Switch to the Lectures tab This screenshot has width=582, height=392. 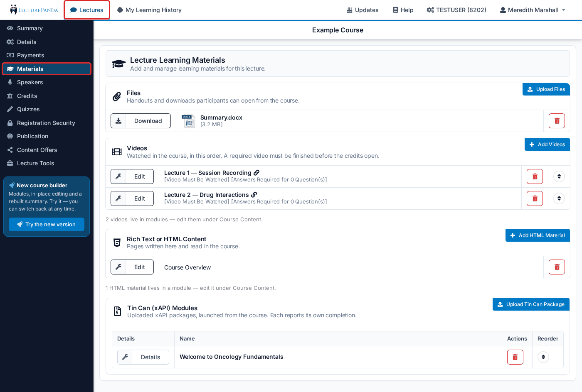click(87, 10)
